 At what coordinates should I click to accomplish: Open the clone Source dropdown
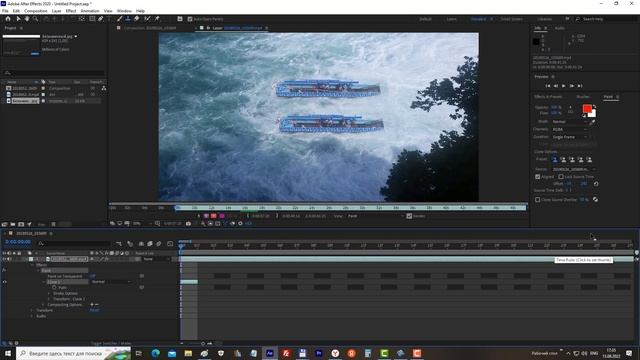pos(573,169)
